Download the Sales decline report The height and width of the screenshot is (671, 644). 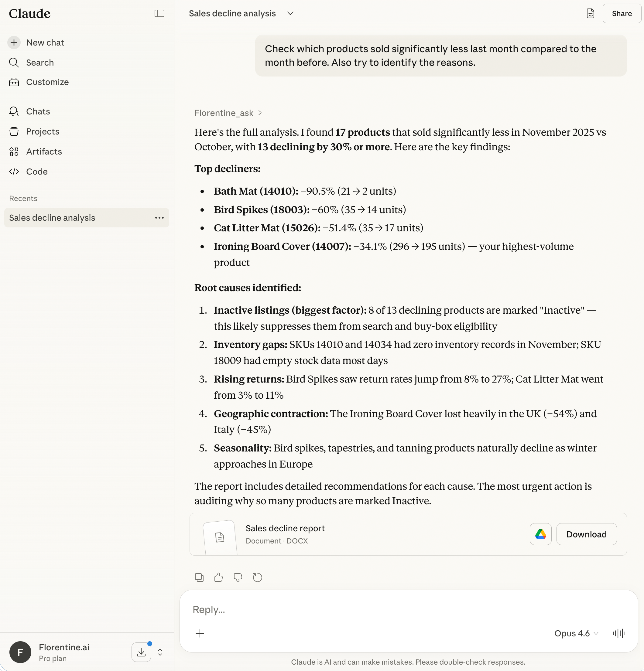(x=586, y=534)
